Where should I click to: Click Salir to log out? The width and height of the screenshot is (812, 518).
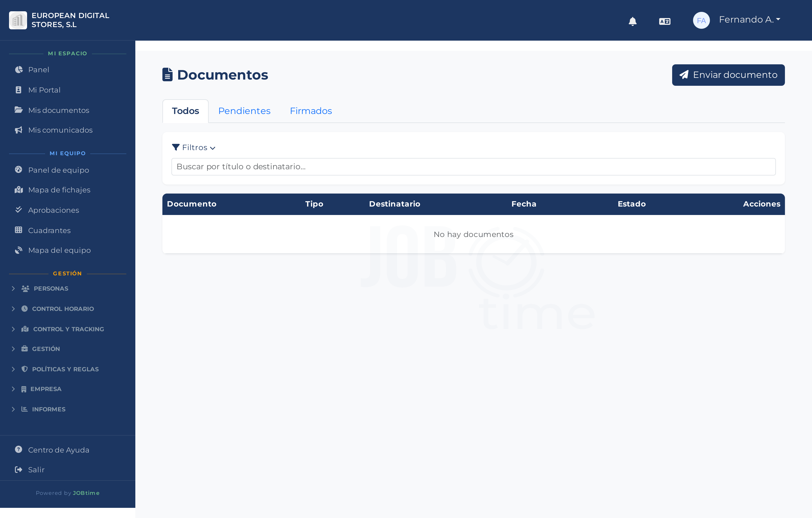point(36,469)
